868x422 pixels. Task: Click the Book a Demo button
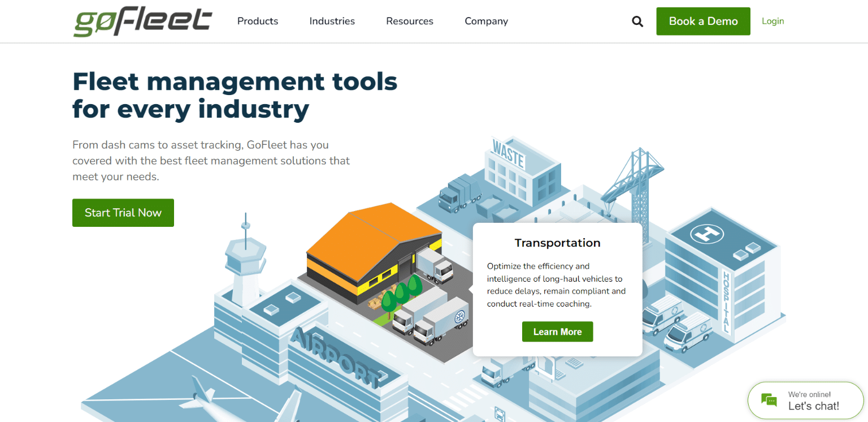703,21
